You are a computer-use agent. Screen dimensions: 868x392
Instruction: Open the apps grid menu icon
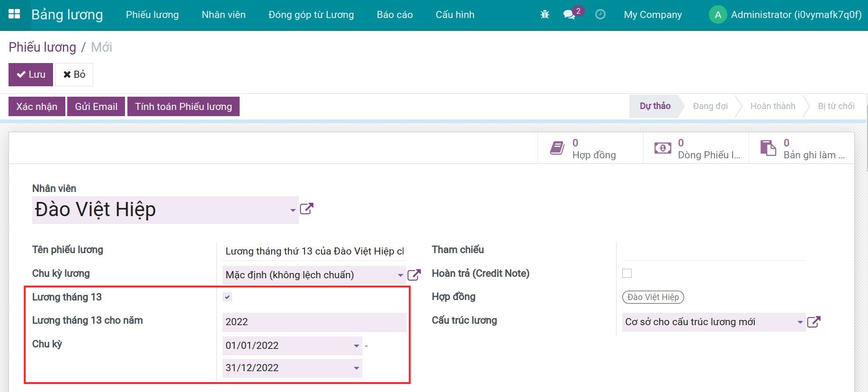click(14, 14)
